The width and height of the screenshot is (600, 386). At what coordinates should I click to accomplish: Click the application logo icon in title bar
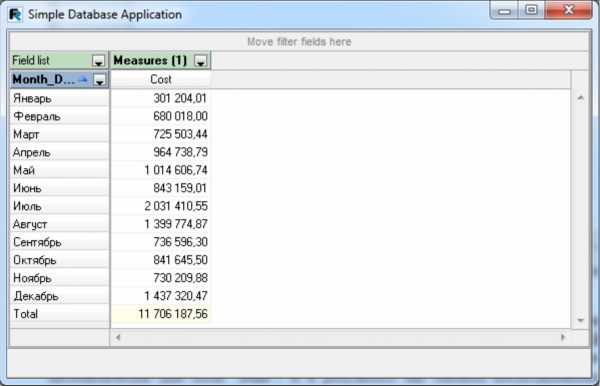coord(15,15)
